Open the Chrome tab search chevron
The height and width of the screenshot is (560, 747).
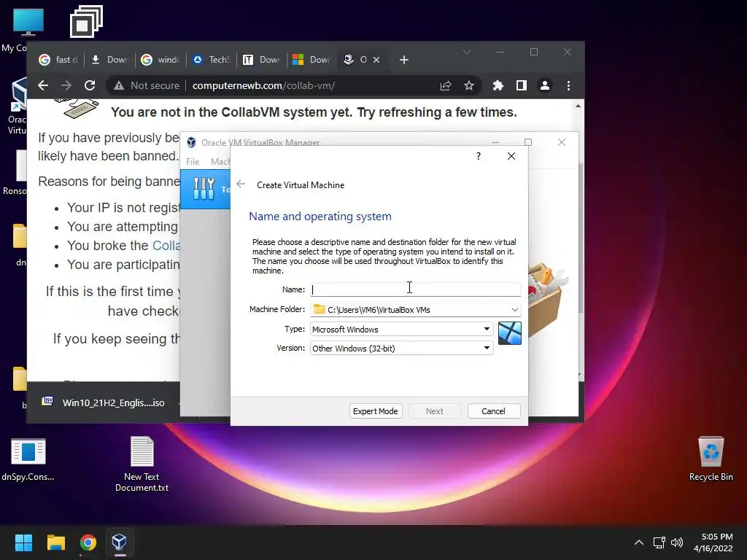coord(467,52)
